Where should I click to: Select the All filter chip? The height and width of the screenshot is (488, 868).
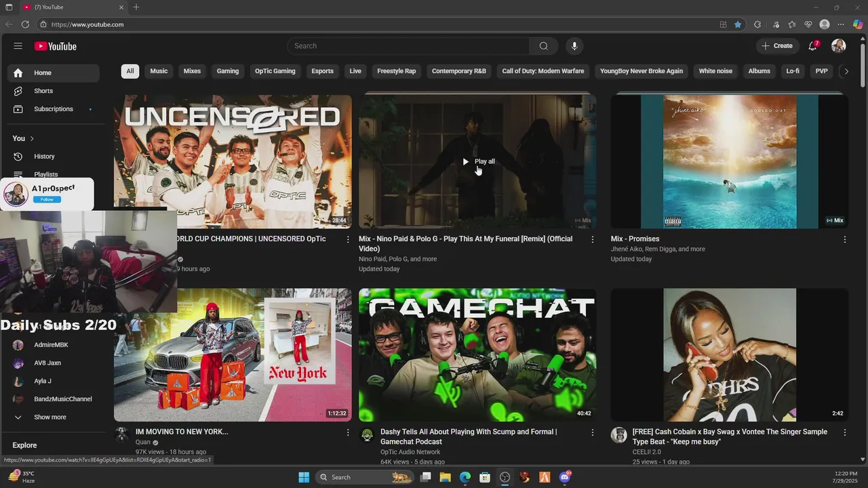click(130, 71)
